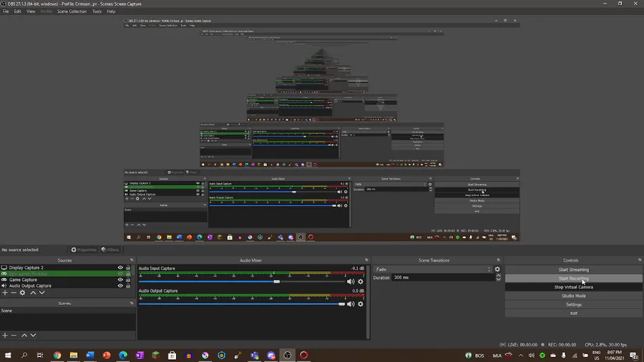Image resolution: width=644 pixels, height=362 pixels.
Task: Hide the Game Capture source
Action: point(120,280)
